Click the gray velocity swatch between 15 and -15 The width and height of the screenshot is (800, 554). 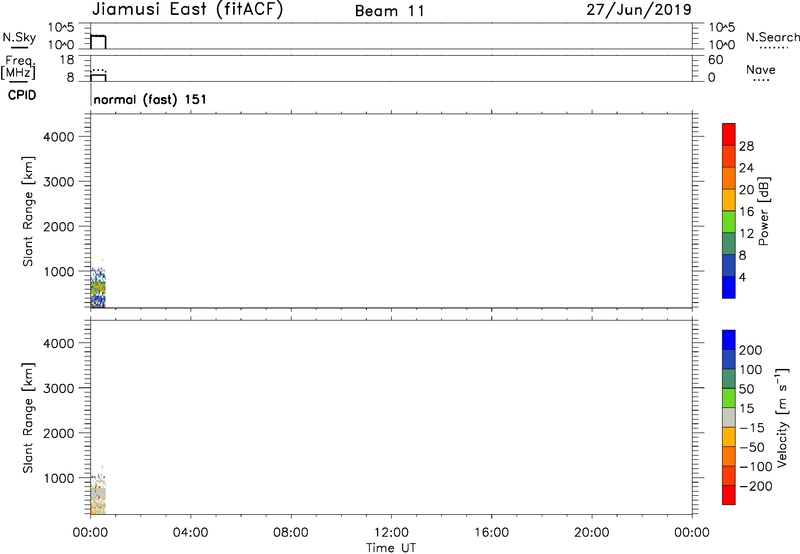[729, 417]
